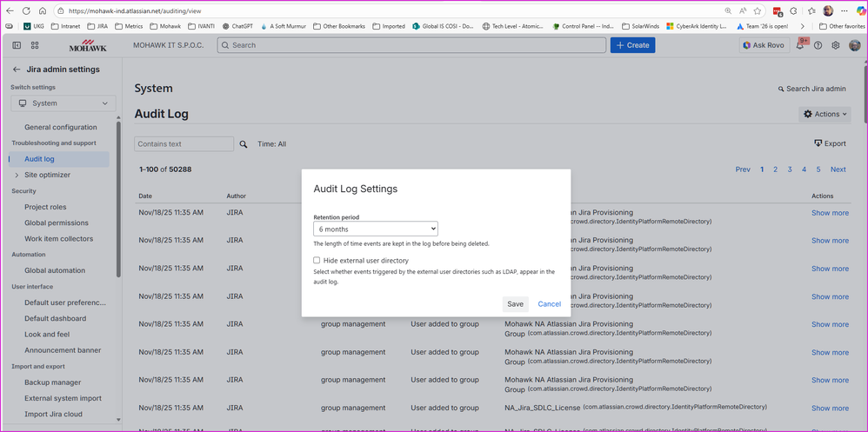The width and height of the screenshot is (868, 432).
Task: Expand Site optimizer tree item
Action: click(x=17, y=175)
